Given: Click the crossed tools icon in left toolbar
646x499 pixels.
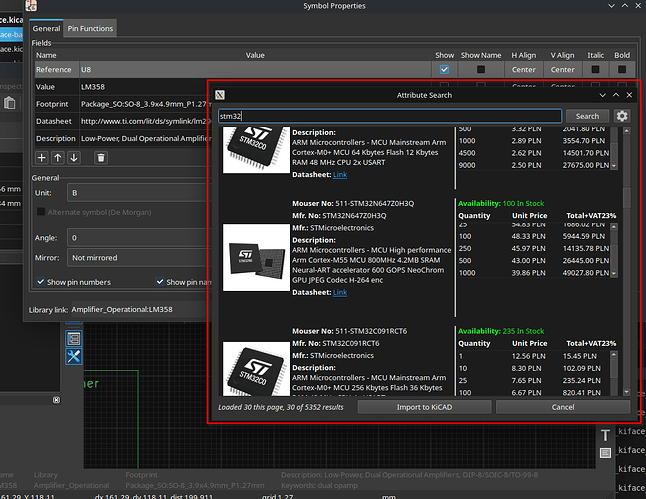Looking at the screenshot, I should click(74, 357).
